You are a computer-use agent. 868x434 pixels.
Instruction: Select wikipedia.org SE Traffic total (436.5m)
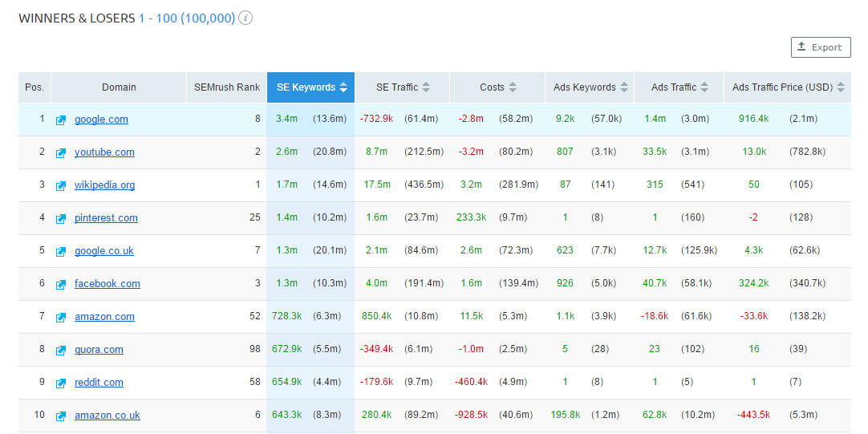tap(424, 185)
